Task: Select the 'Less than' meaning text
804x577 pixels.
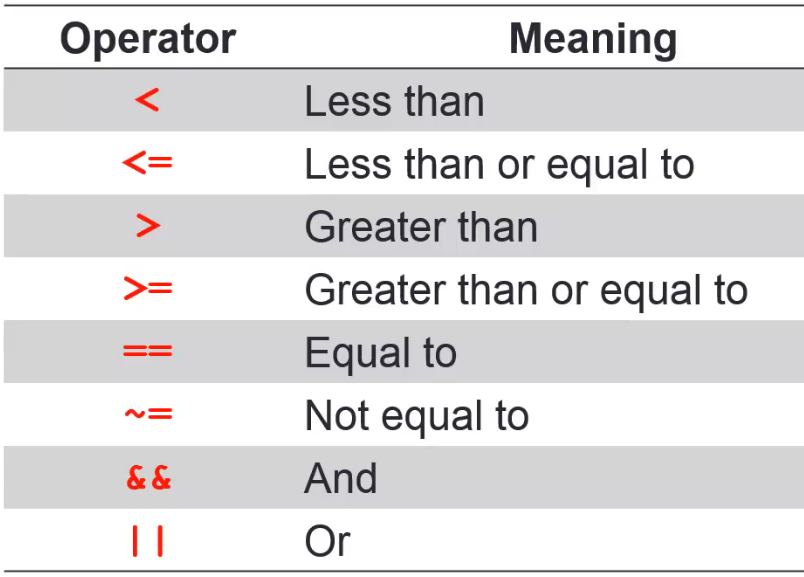Action: click(394, 102)
